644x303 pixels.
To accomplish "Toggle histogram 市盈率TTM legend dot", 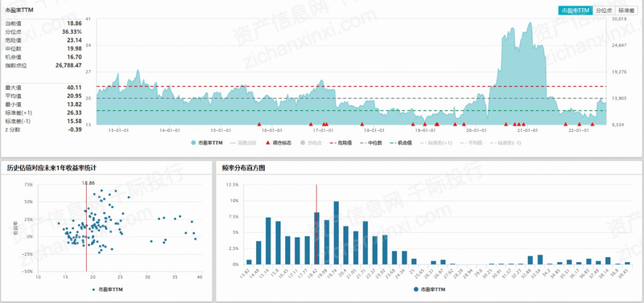I will point(429,289).
